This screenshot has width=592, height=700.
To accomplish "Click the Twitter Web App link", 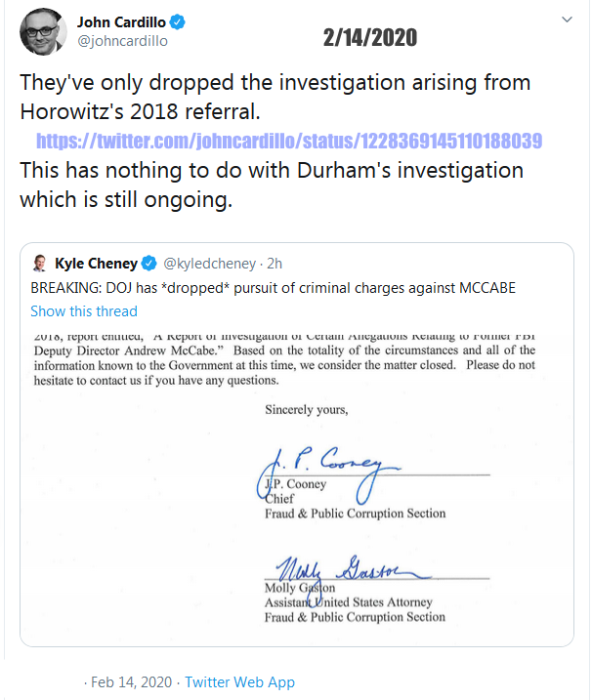I will pos(239,682).
